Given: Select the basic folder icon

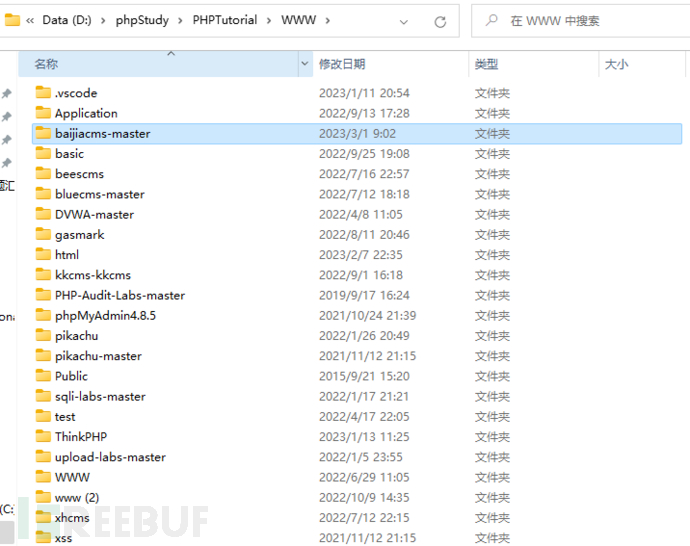Looking at the screenshot, I should point(43,153).
